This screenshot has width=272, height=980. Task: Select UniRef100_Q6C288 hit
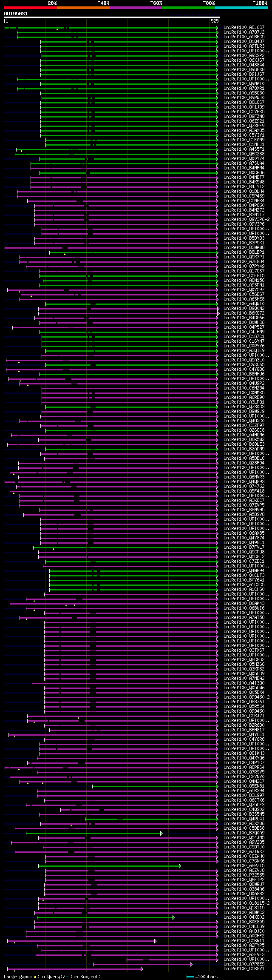244,154
